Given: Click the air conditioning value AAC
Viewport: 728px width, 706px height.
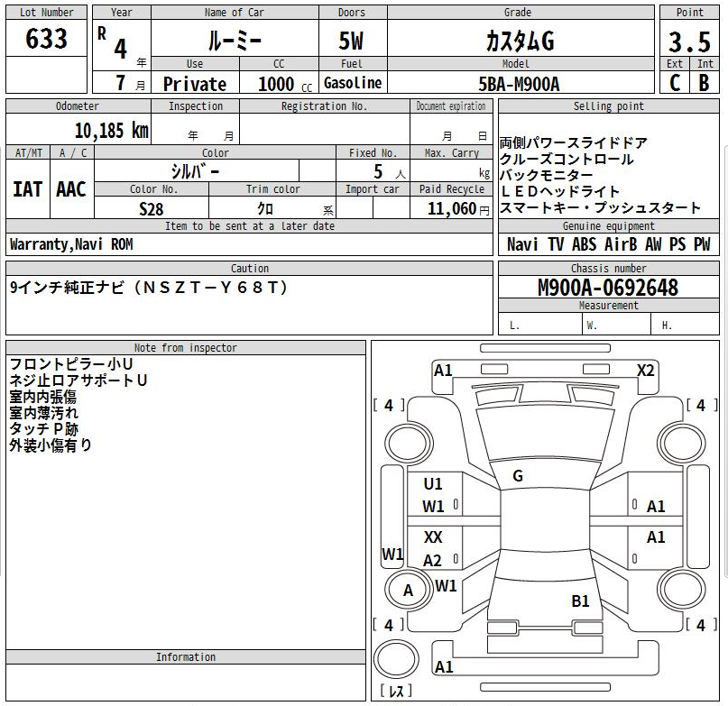Looking at the screenshot, I should click(x=71, y=189).
